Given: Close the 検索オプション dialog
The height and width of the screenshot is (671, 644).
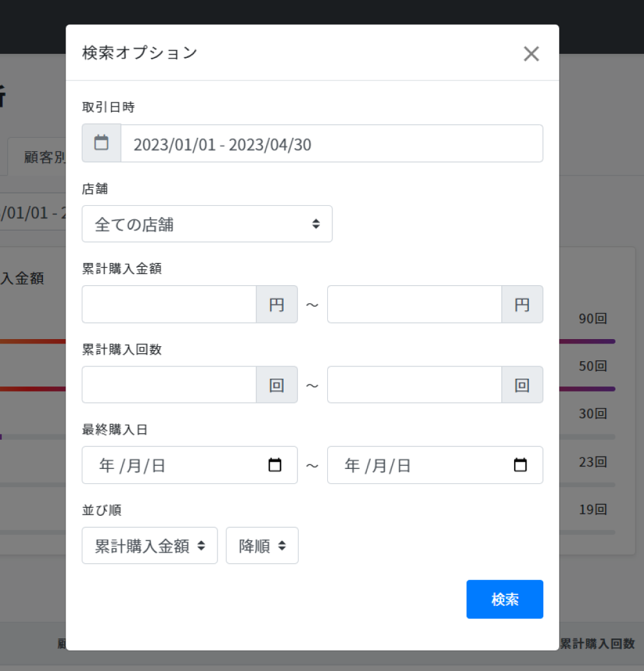Looking at the screenshot, I should point(531,54).
